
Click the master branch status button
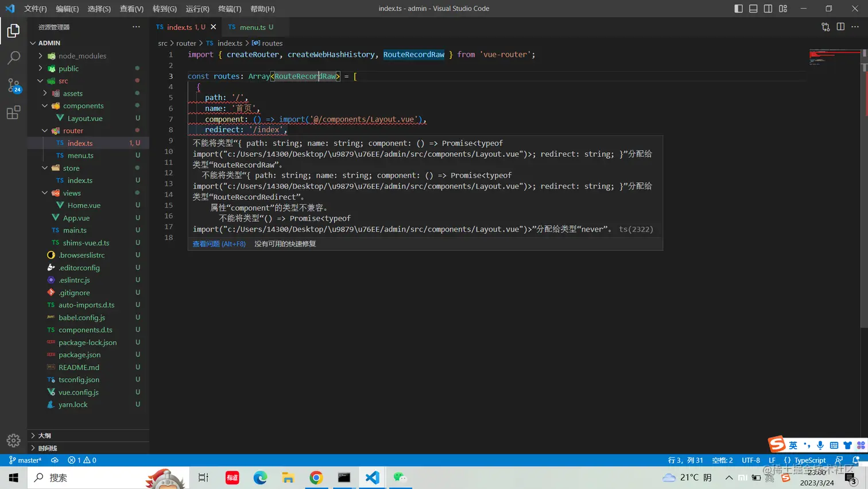coord(25,460)
